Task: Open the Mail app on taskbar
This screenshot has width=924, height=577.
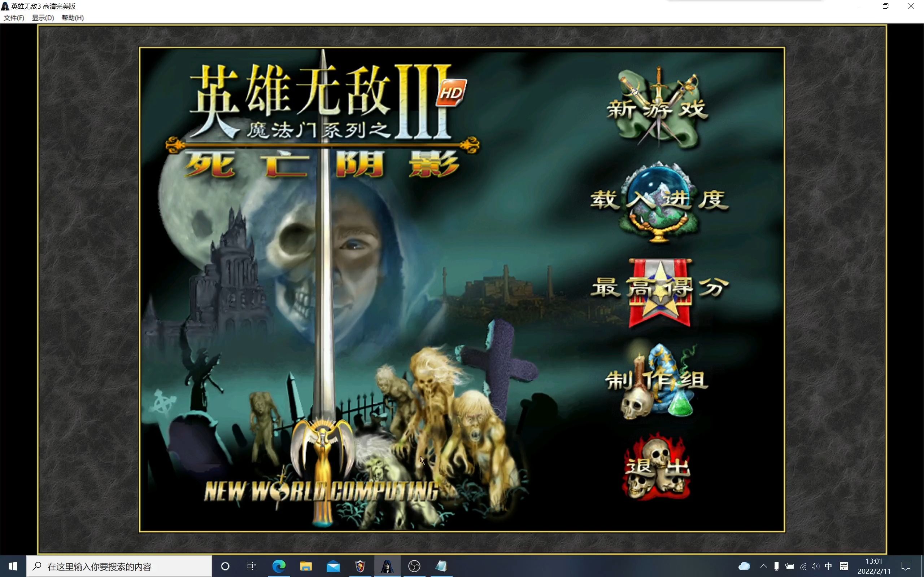Action: pos(333,566)
